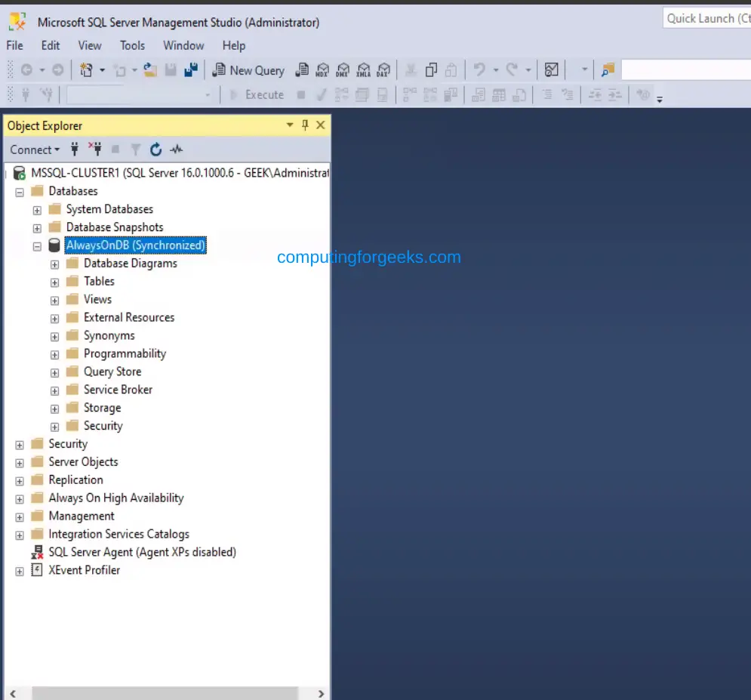751x700 pixels.
Task: Click the Save All toolbar icon
Action: point(191,70)
